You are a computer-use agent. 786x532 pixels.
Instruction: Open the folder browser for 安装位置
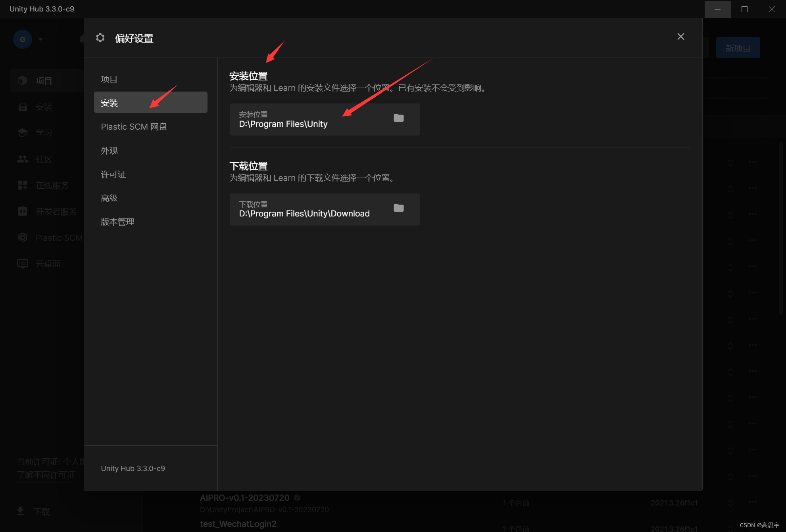(x=398, y=118)
